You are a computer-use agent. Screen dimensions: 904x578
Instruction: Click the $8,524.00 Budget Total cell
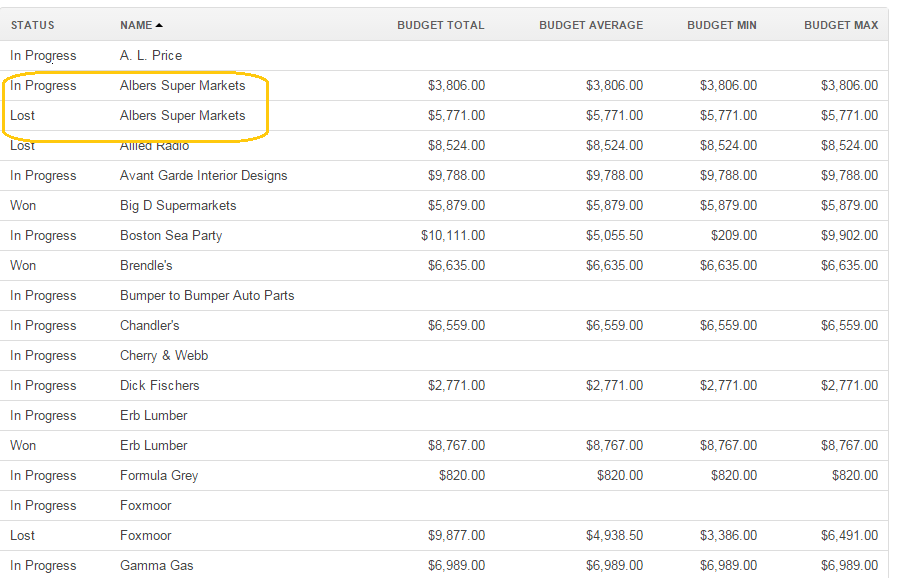point(456,145)
